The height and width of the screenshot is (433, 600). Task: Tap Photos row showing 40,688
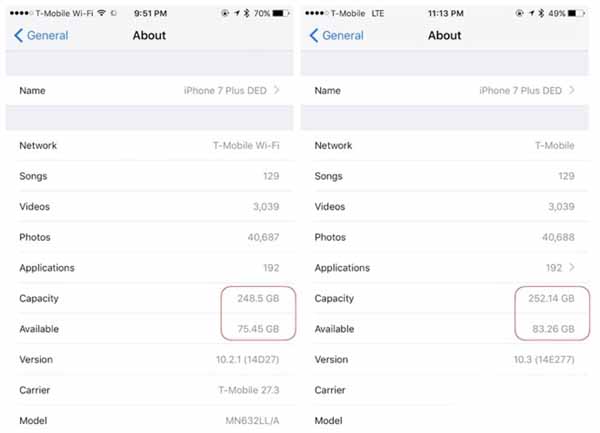pyautogui.click(x=445, y=238)
